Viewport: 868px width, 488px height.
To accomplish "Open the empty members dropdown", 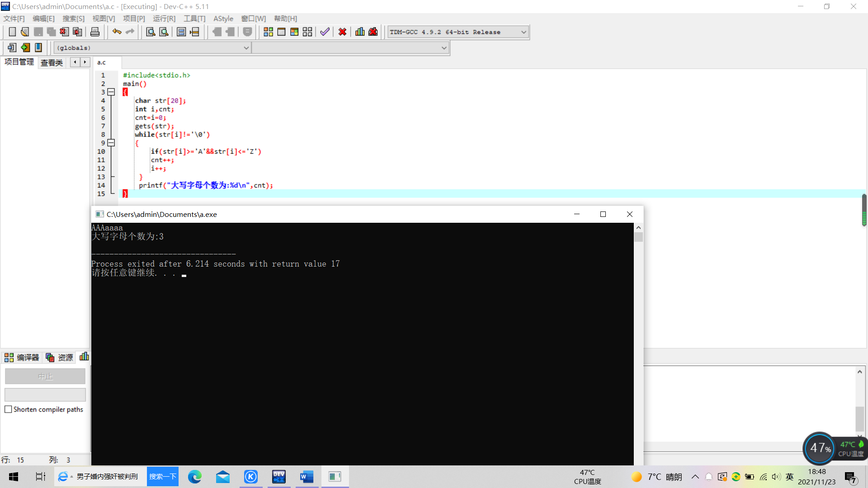I will [443, 48].
